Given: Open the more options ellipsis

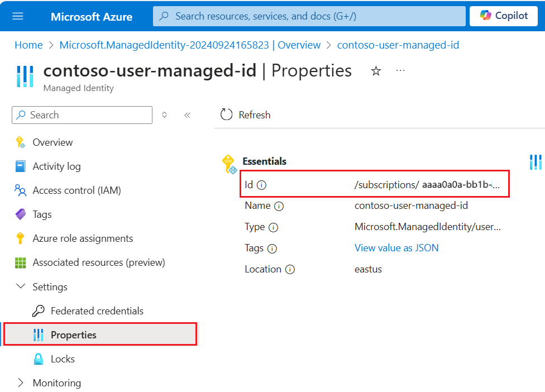Looking at the screenshot, I should pyautogui.click(x=400, y=71).
